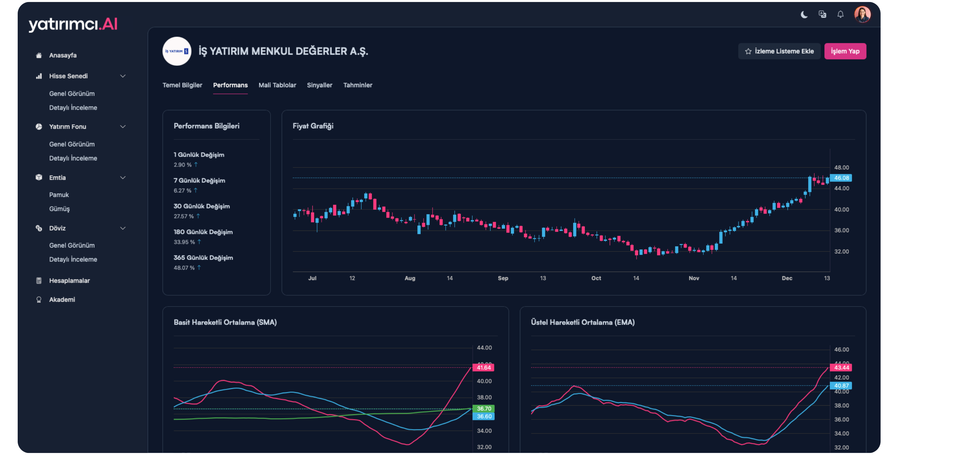Click the Hisse Senedi bar chart icon
The image size is (980, 455).
[x=39, y=76]
